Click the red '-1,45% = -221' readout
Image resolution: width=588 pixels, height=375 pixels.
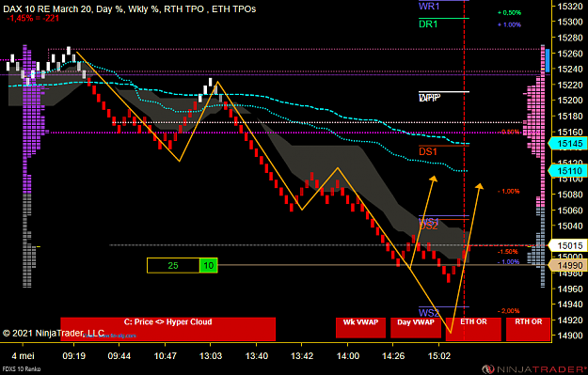point(33,18)
